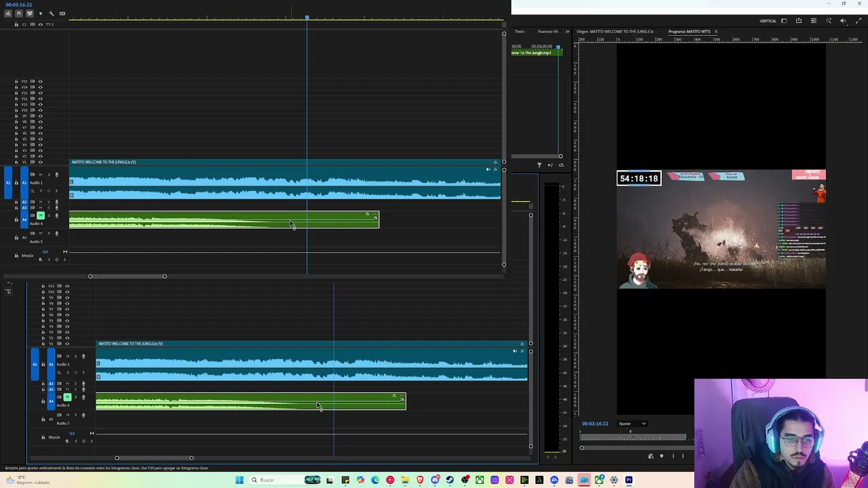Open the Programa panel menu

point(716,31)
